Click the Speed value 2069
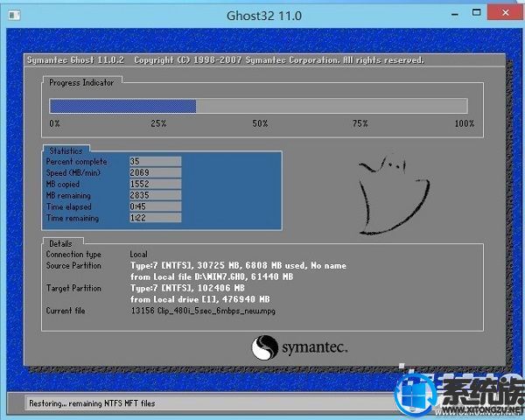 [155, 172]
